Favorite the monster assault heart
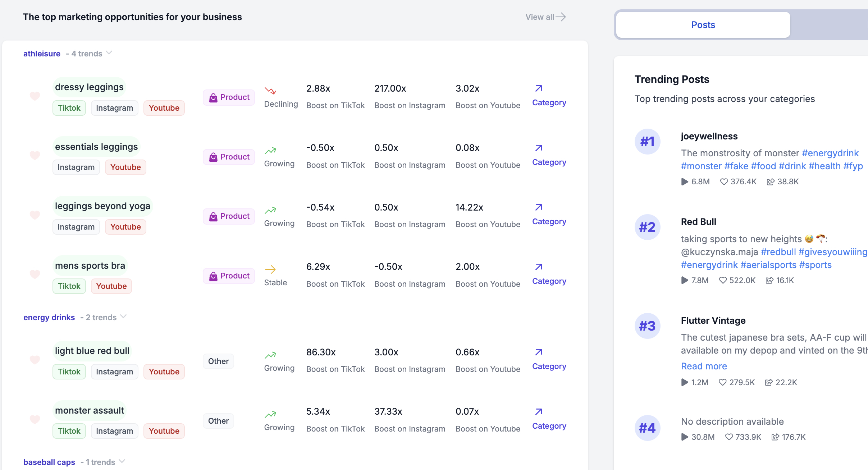 click(35, 419)
